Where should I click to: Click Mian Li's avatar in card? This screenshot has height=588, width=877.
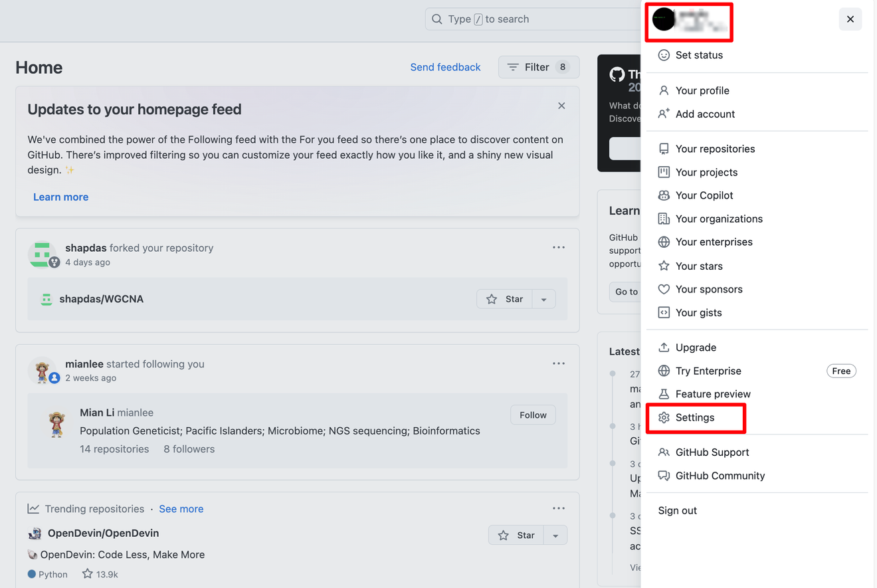[56, 424]
